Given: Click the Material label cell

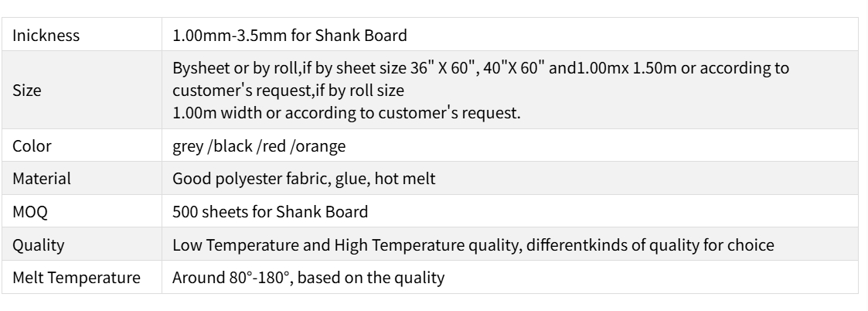Looking at the screenshot, I should [42, 178].
